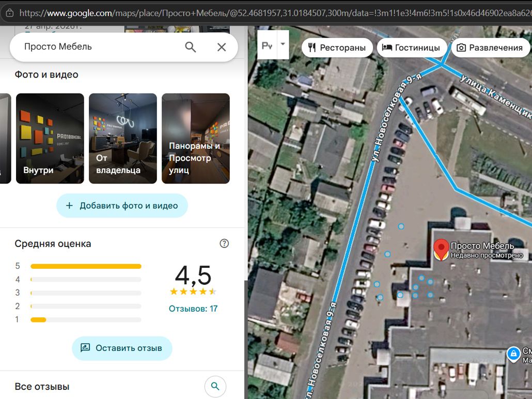The height and width of the screenshot is (399, 532).
Task: Select the 5-star rating bar
Action: [86, 266]
